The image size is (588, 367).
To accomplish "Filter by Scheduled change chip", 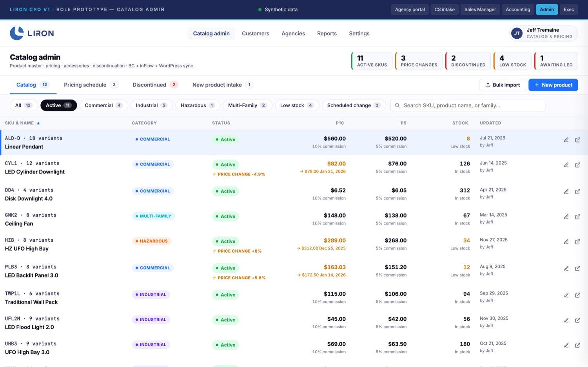I will tap(354, 105).
